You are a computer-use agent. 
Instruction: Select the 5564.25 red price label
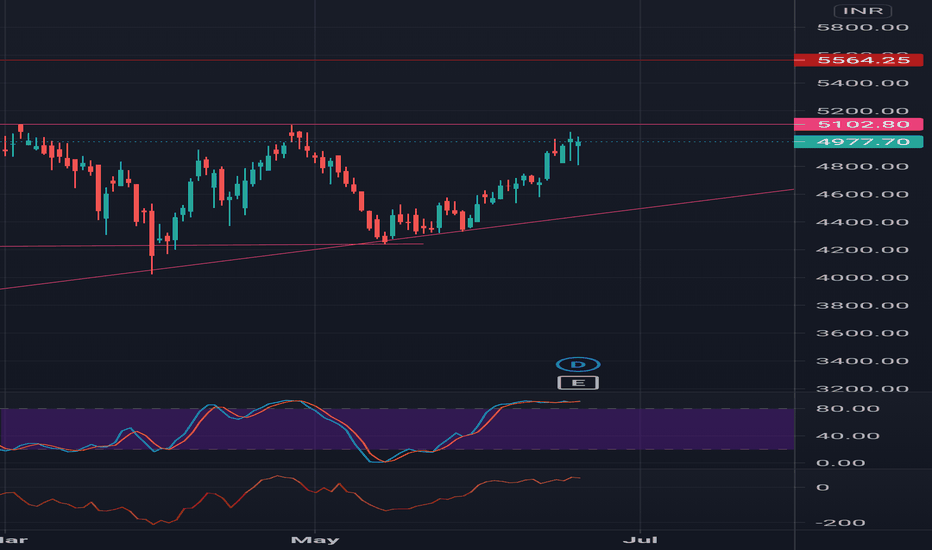[858, 60]
